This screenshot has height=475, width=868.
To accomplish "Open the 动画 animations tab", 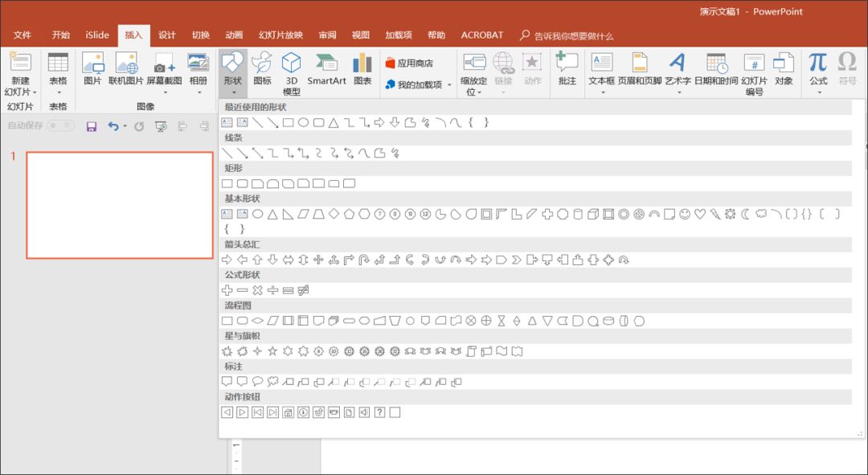I will point(234,35).
